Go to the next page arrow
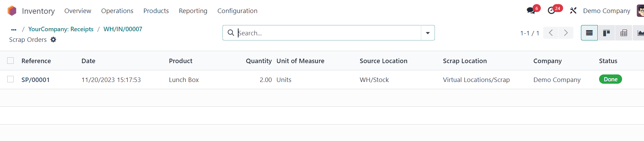 tap(566, 33)
